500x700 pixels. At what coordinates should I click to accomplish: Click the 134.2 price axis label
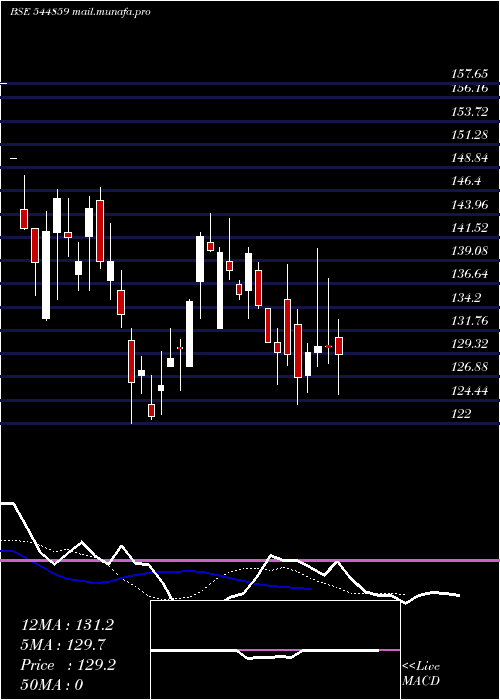[x=466, y=298]
